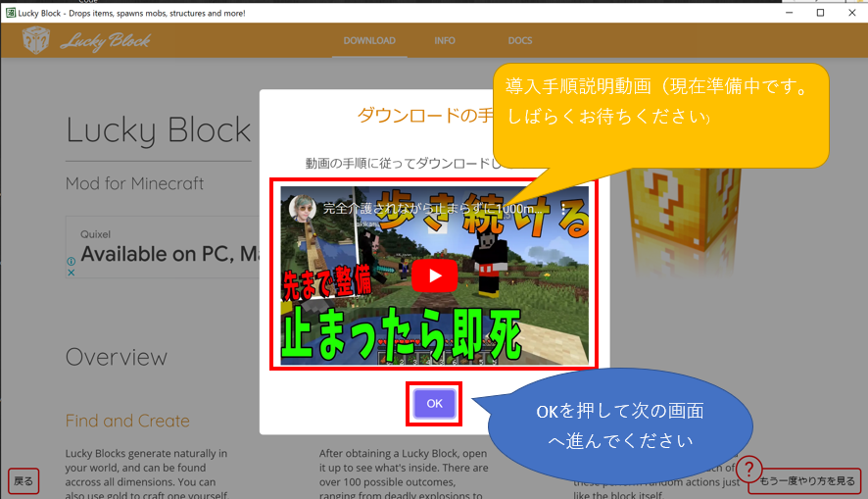Open the INFO tab

pos(445,40)
